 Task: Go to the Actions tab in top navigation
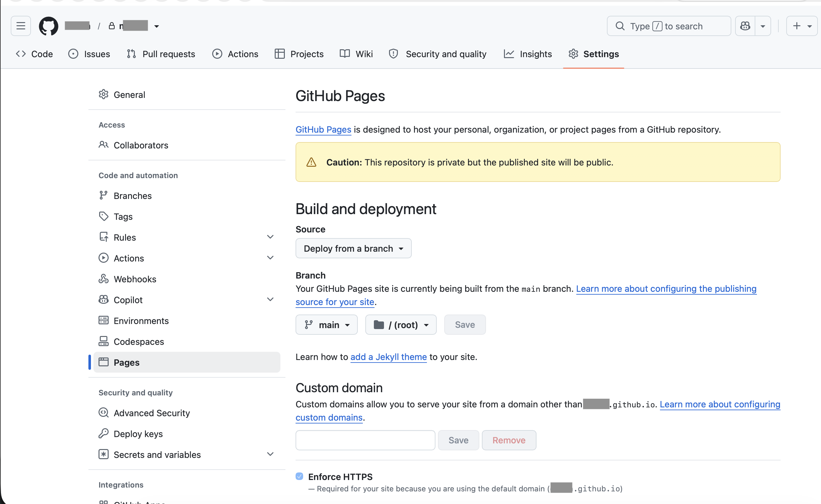(235, 54)
